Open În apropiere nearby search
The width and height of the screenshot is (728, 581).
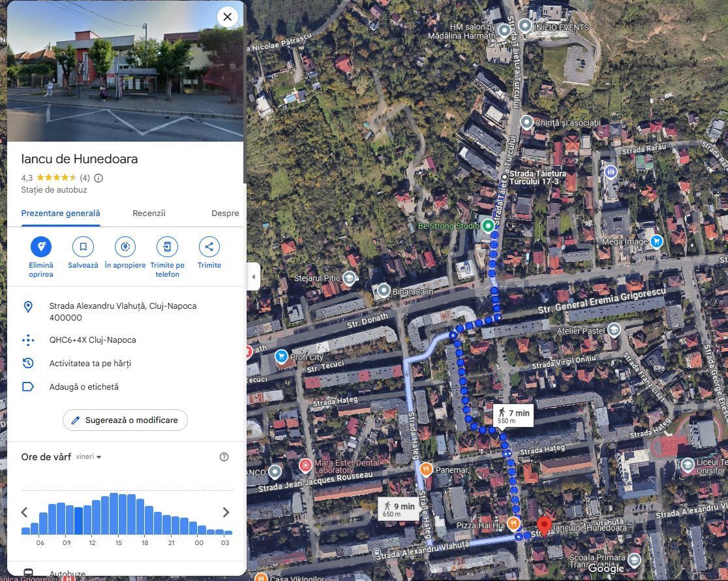(x=125, y=247)
